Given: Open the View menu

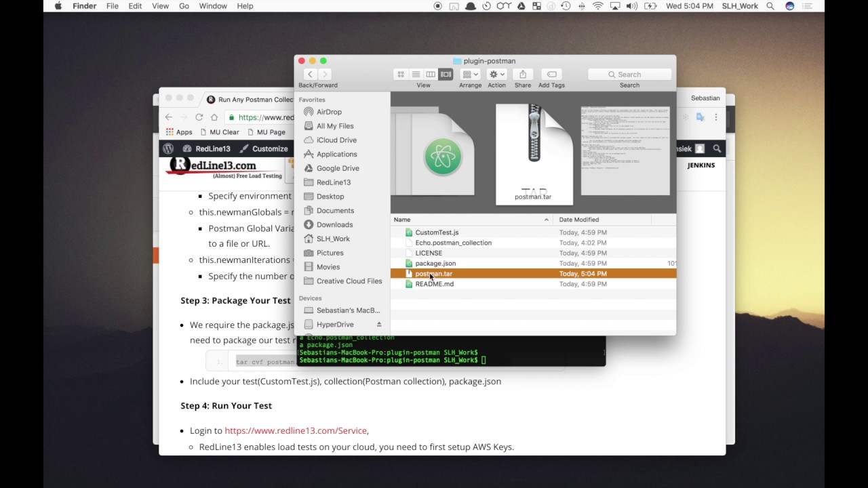Looking at the screenshot, I should point(160,6).
